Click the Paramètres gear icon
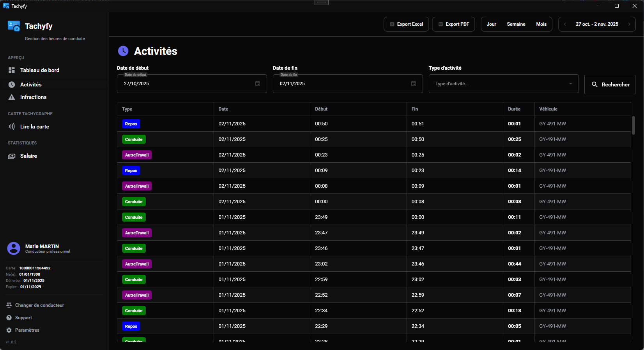This screenshot has height=350, width=644. pyautogui.click(x=9, y=330)
